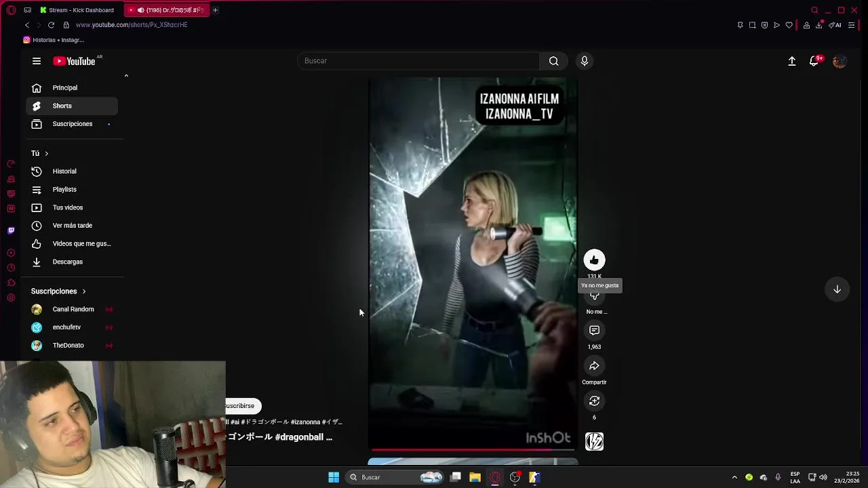Open File Explorer from the taskbar

(x=475, y=477)
